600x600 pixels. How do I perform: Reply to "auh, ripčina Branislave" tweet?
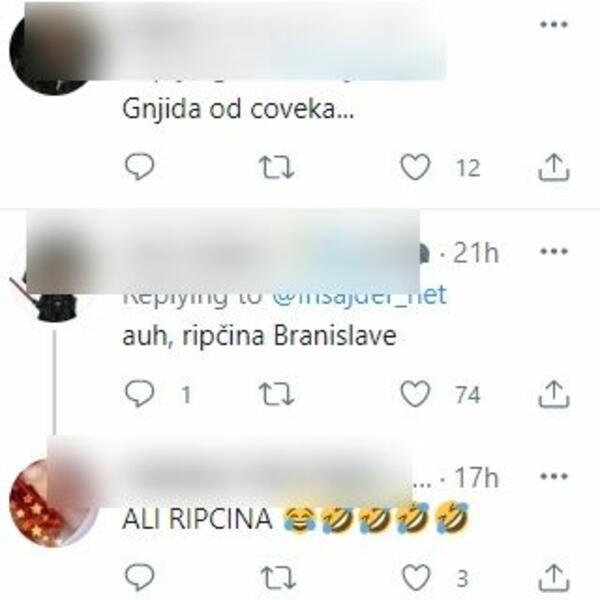click(x=140, y=393)
